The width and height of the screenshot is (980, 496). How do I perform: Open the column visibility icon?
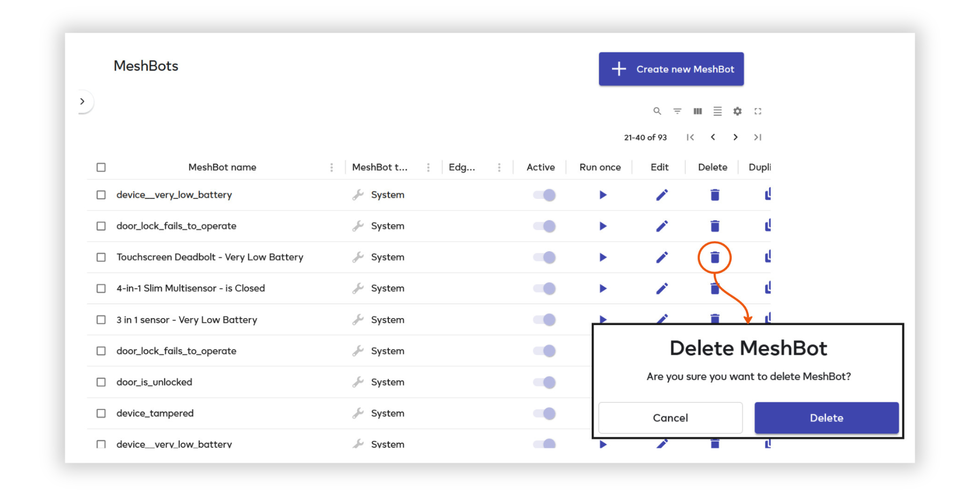[698, 111]
